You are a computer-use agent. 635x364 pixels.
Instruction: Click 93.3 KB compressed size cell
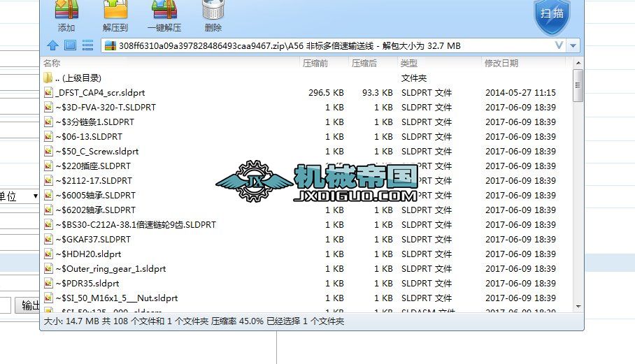378,93
